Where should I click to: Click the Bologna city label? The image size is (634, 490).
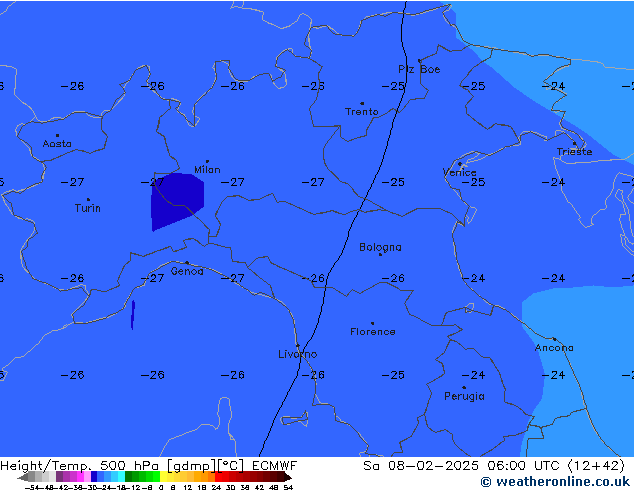380,247
